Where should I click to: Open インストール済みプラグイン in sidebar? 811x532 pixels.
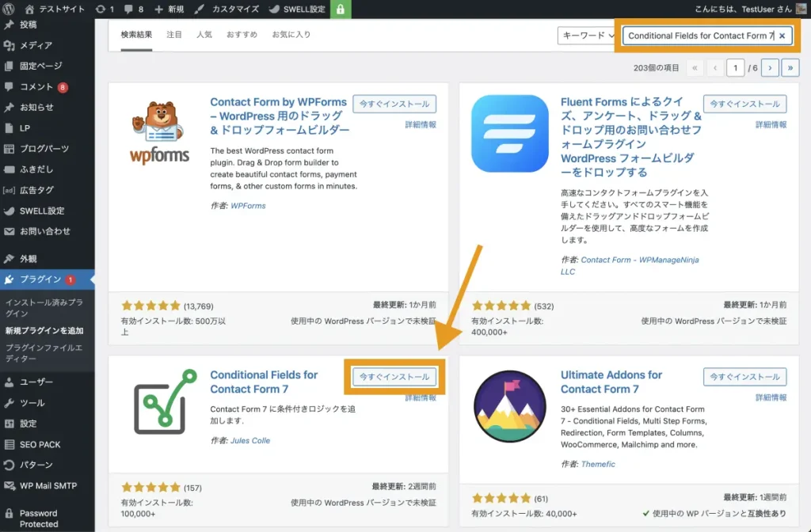pos(44,308)
